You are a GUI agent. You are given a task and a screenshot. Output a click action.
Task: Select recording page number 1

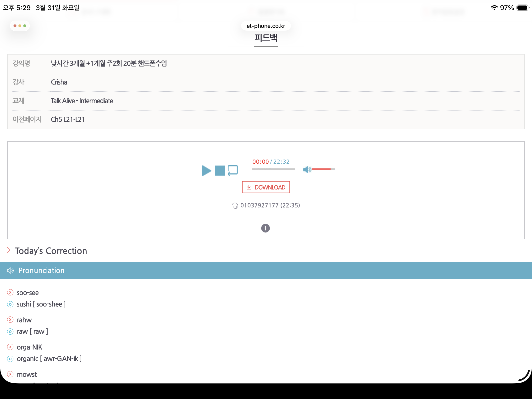point(265,228)
